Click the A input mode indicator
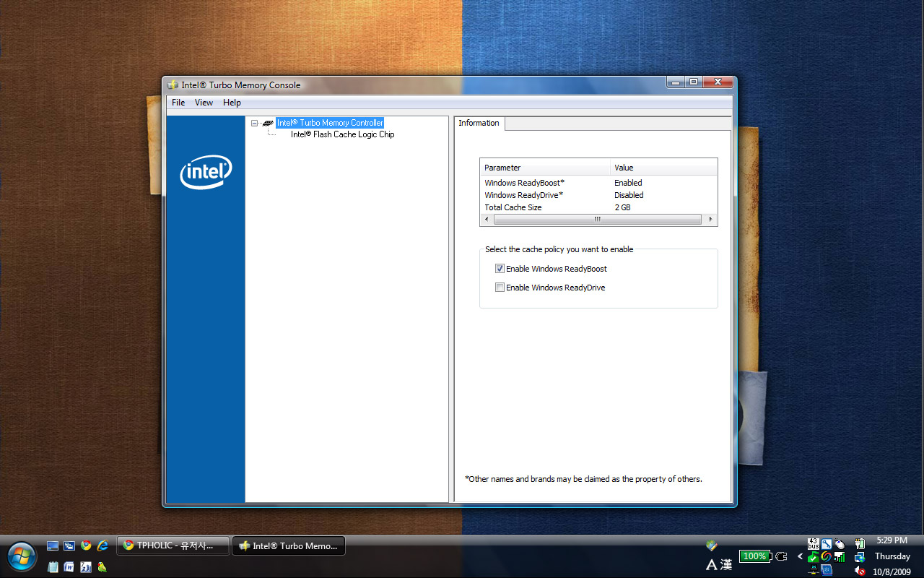The image size is (924, 578). coord(712,564)
